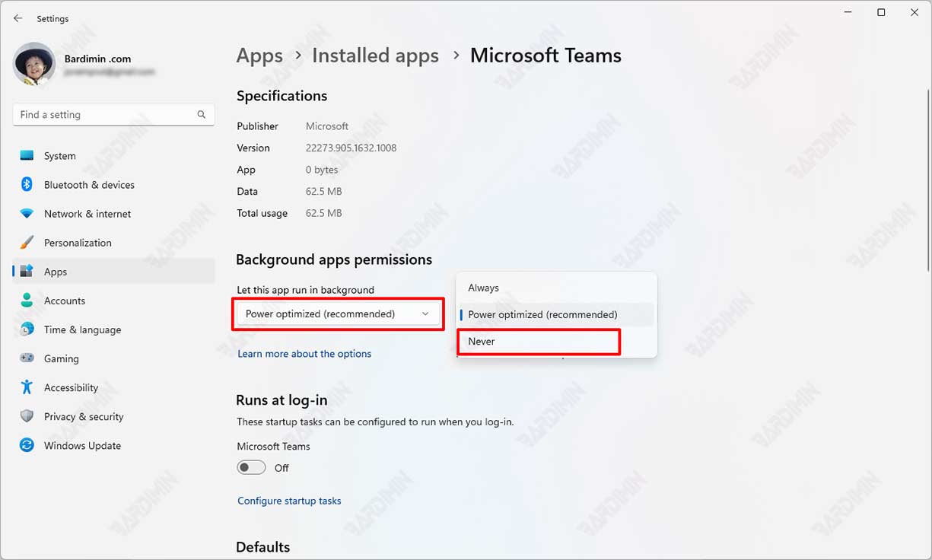This screenshot has height=560, width=932.
Task: Click the Apps breadcrumb
Action: [259, 55]
